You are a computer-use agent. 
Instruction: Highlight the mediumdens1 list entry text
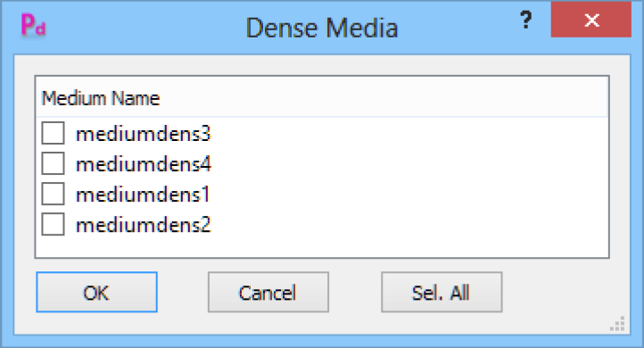143,195
